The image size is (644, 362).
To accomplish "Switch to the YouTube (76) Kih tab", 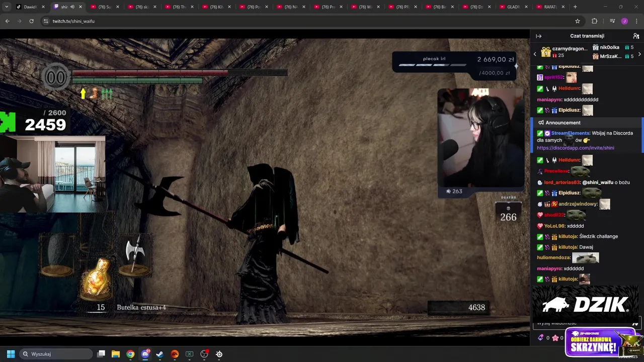I will [216, 7].
